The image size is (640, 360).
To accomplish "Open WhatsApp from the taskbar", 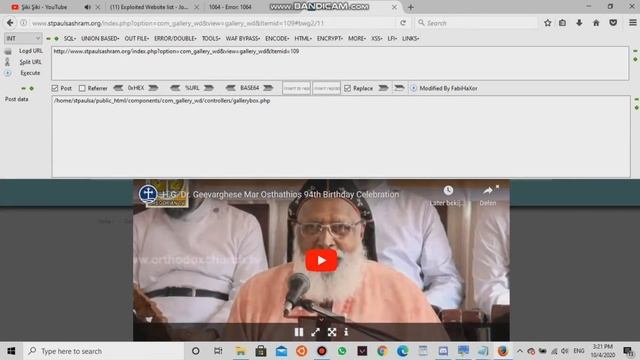I will [x=342, y=351].
